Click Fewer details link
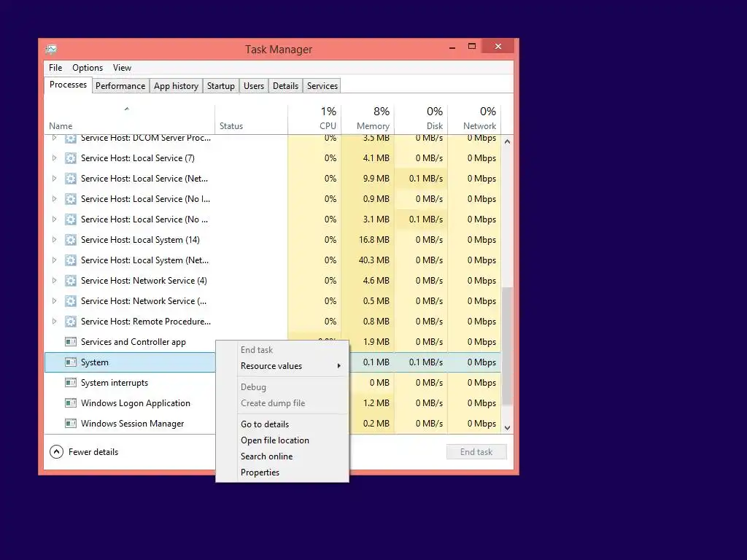 click(93, 452)
